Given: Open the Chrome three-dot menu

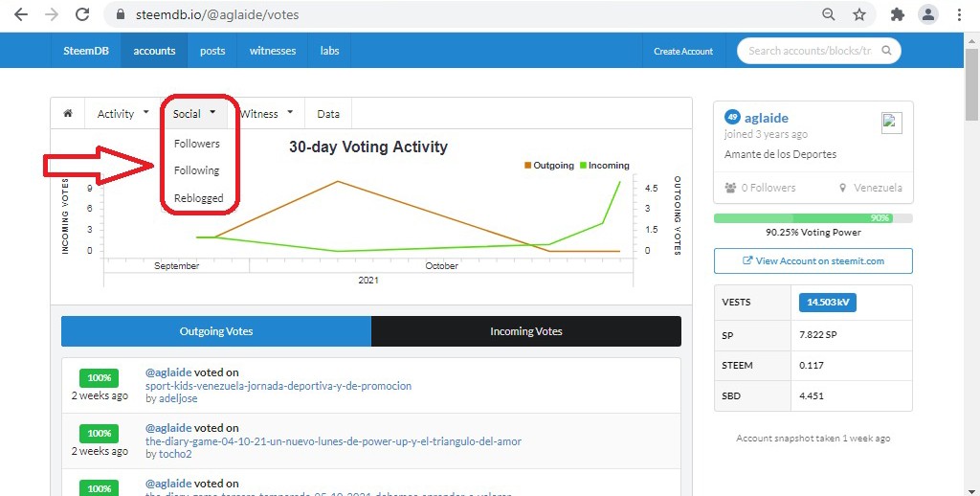Looking at the screenshot, I should [x=959, y=14].
